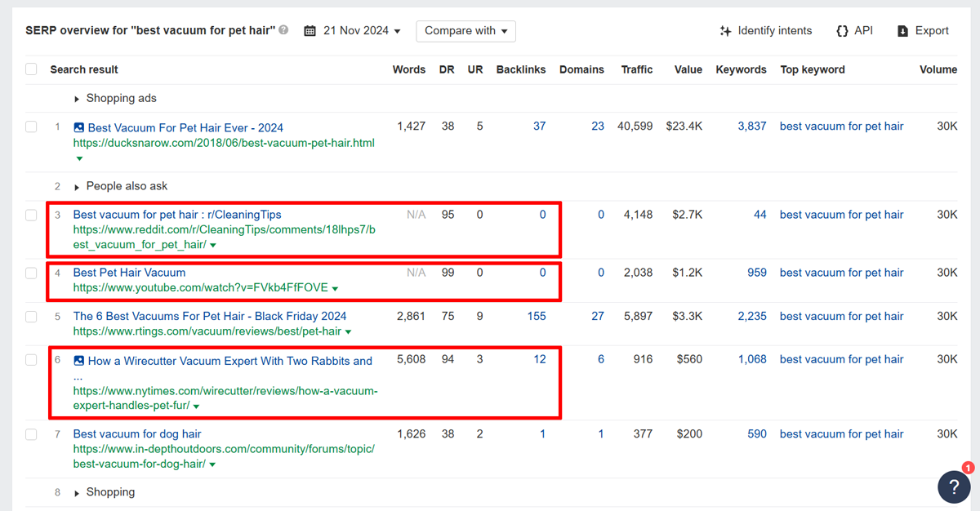Click the calendar icon beside 21 Nov 2024
This screenshot has height=511, width=980.
point(310,31)
